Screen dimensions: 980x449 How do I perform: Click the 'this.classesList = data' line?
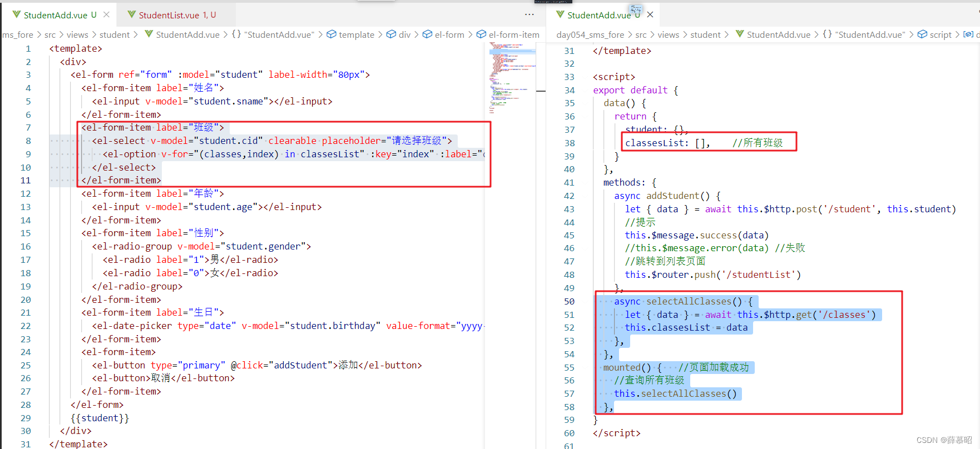click(686, 327)
